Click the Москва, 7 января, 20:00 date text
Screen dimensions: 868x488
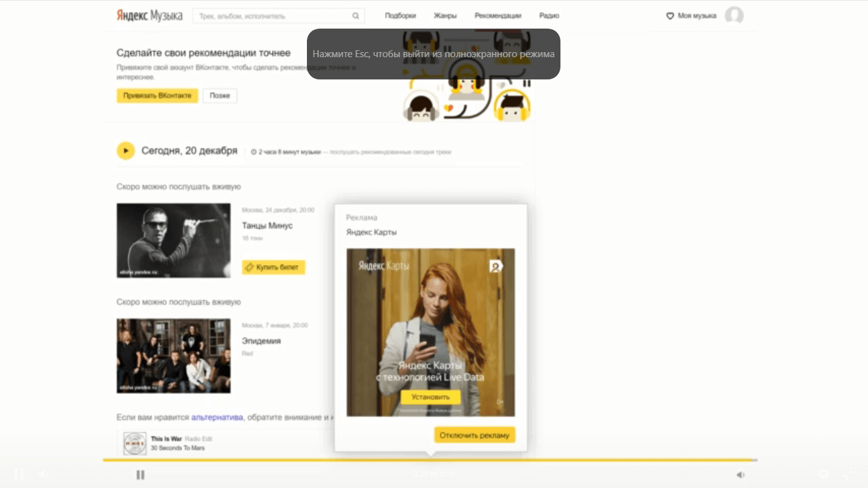click(275, 325)
